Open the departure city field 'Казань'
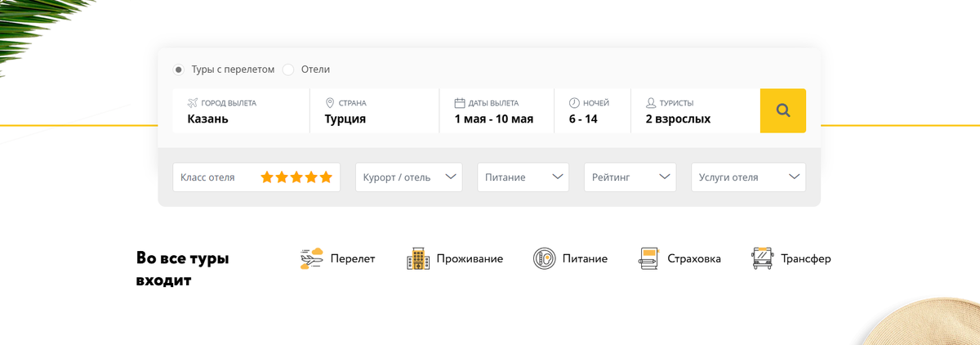This screenshot has height=345, width=980. [241, 110]
